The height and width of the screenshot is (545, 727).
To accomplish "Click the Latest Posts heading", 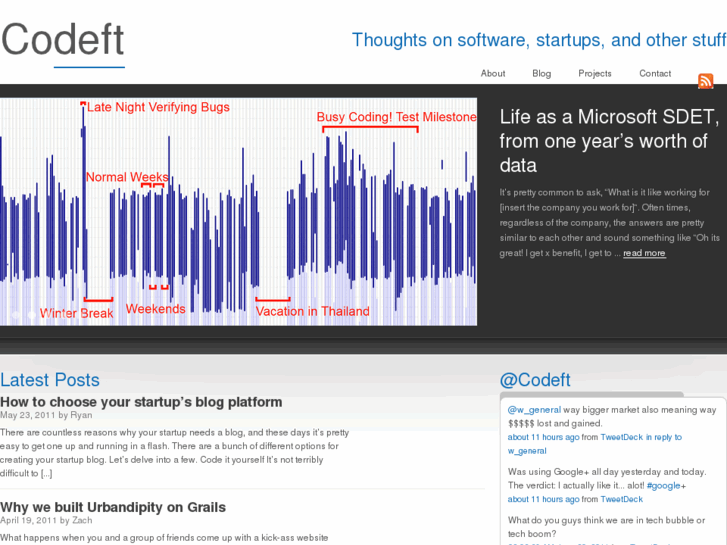I will [50, 380].
